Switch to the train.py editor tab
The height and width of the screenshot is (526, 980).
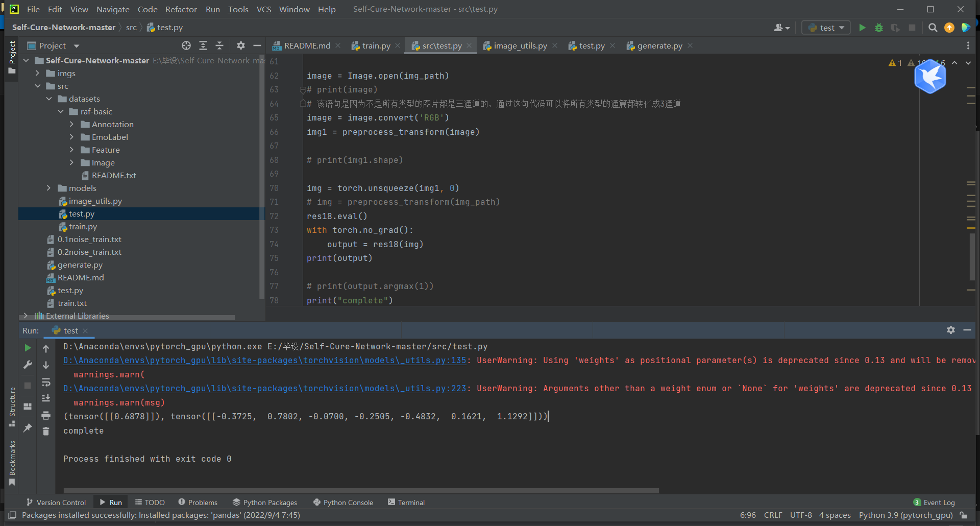(376, 45)
